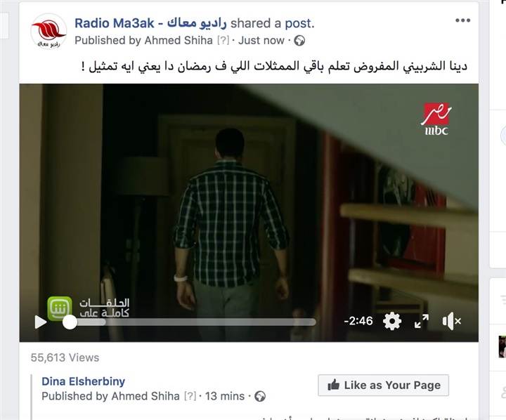This screenshot has height=420, width=506.
Task: Click the question mark in the Dina Elsherbiny post
Action: pos(190,396)
